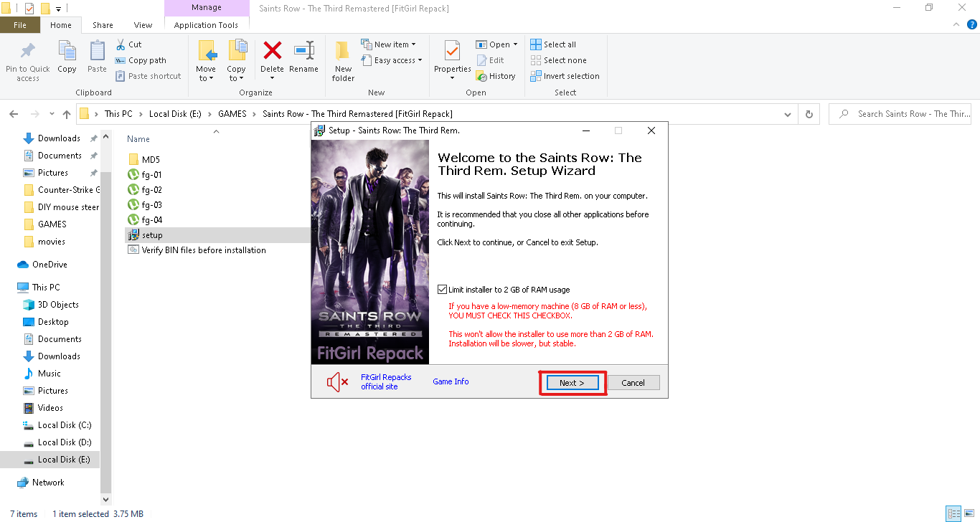Viewport: 980px width, 522px height.
Task: Open Quick Access Toolbar customize arrow
Action: pos(58,9)
